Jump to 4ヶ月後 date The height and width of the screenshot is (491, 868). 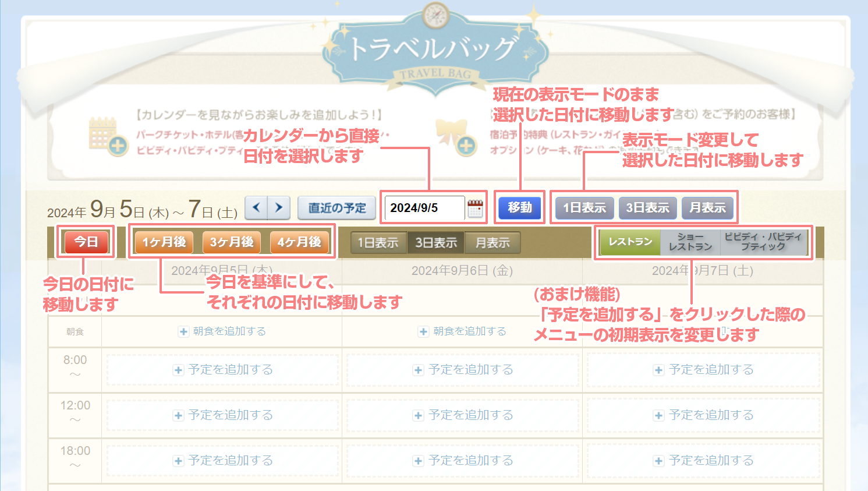[x=299, y=242]
